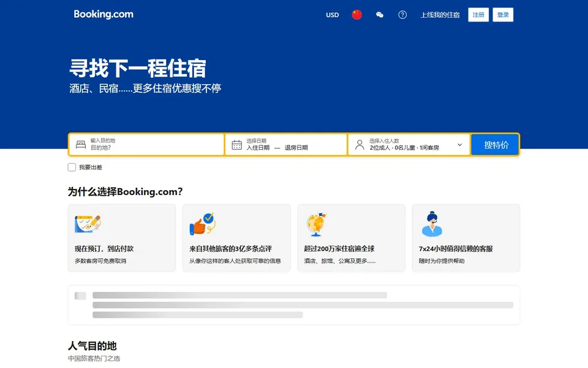This screenshot has width=588, height=368.
Task: Click the 人气目的地 heading
Action: click(92, 345)
